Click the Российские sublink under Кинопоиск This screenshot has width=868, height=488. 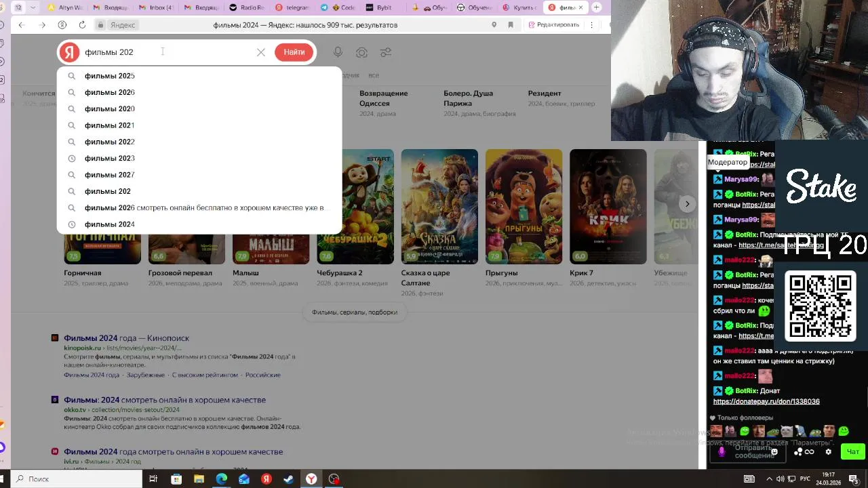[263, 375]
